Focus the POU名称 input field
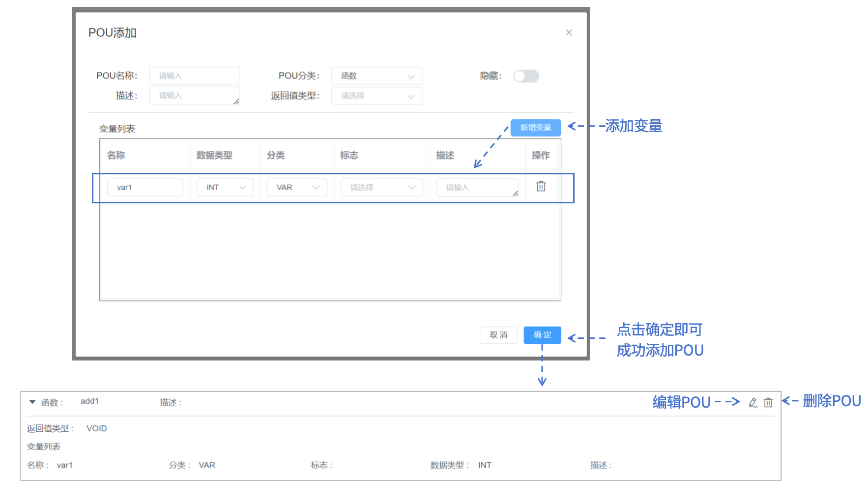The image size is (868, 499). click(195, 76)
